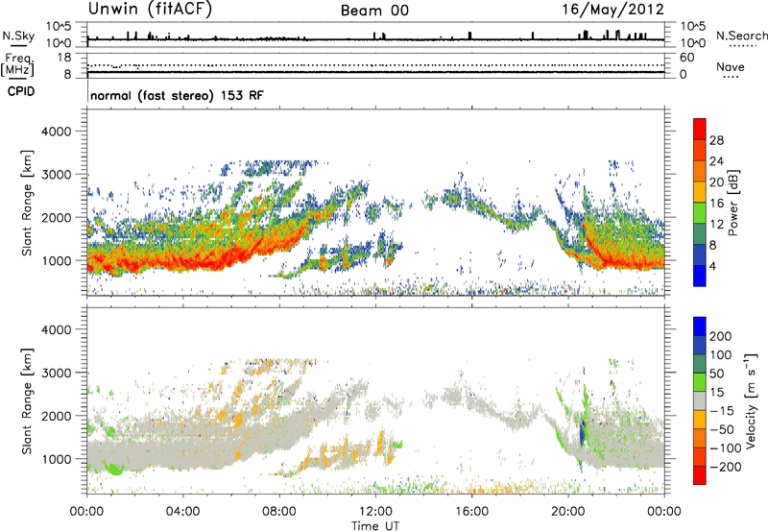Click the power panel '1000' range tick

coord(56,260)
